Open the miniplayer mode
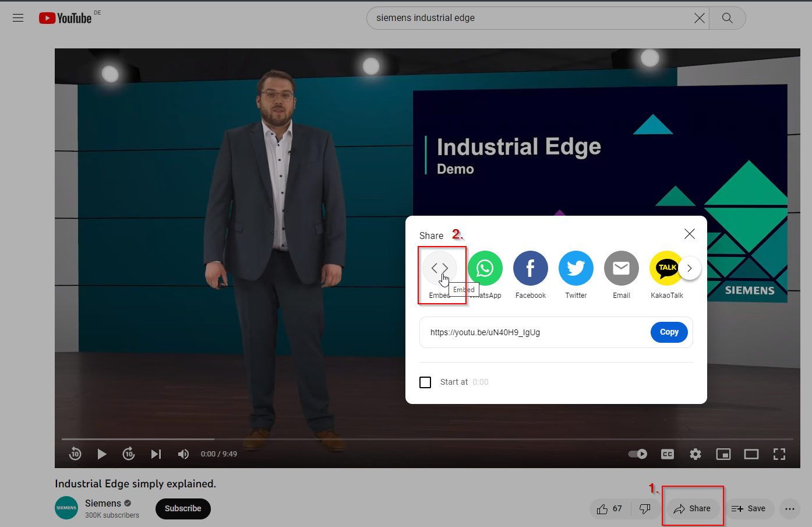 coord(723,454)
